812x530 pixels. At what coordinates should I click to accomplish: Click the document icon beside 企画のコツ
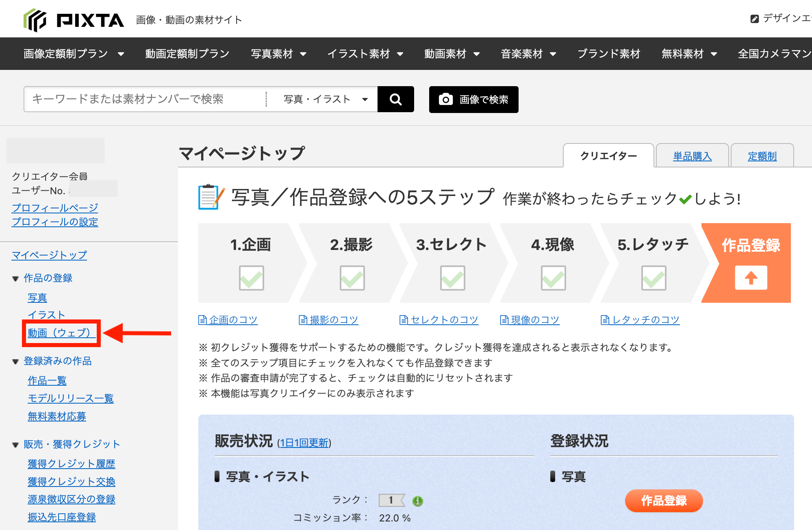pyautogui.click(x=202, y=320)
